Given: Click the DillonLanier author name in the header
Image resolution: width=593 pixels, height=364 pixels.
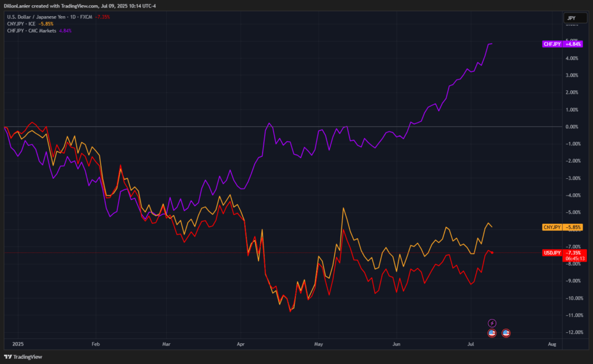Looking at the screenshot, I should tap(19, 5).
